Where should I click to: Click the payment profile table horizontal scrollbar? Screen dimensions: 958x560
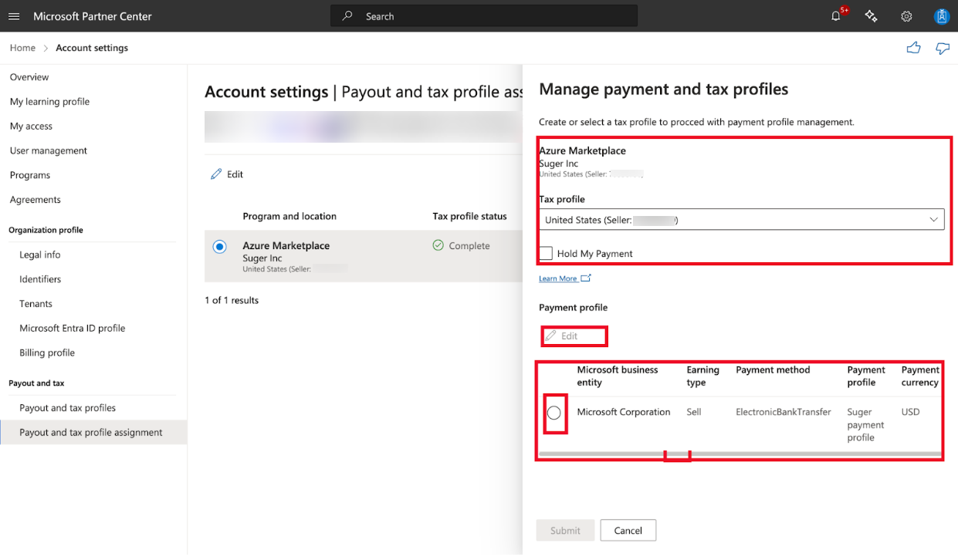[x=740, y=454]
